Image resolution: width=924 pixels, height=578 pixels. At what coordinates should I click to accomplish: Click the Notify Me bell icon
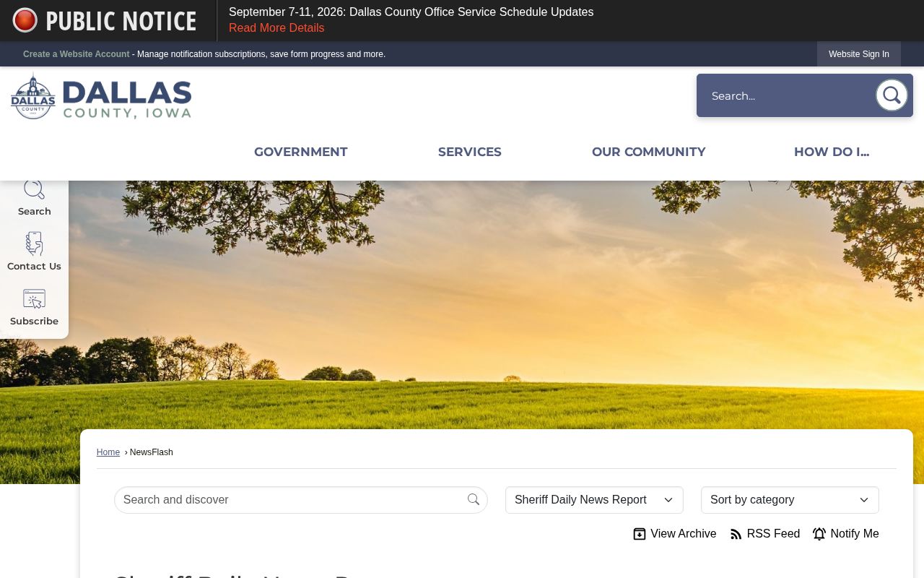pyautogui.click(x=819, y=534)
